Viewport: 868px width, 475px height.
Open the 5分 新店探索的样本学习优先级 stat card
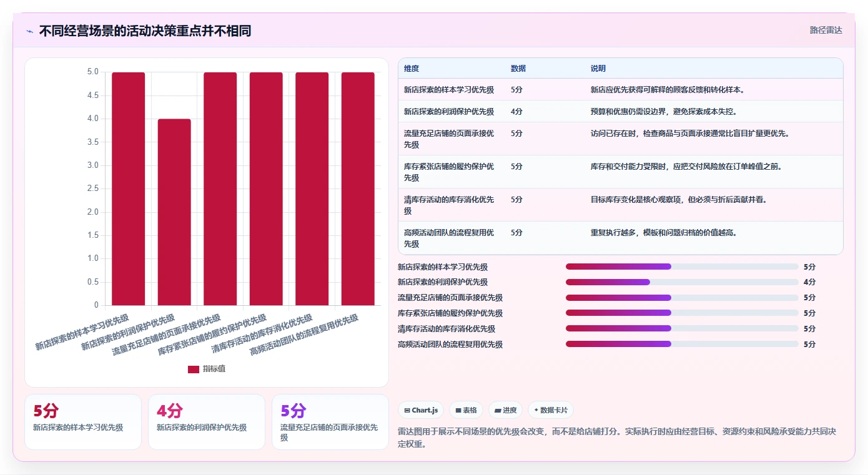83,422
